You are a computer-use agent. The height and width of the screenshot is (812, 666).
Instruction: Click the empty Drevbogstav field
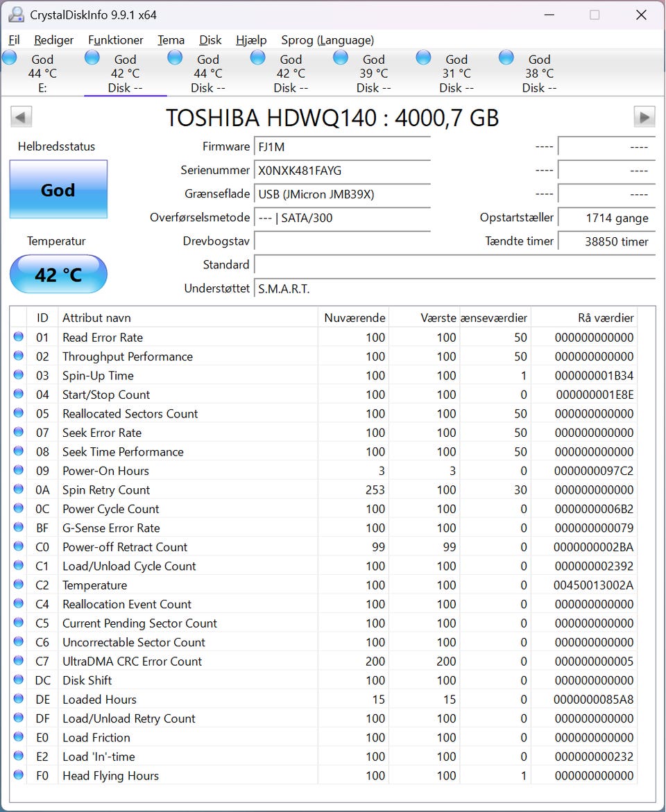[x=342, y=241]
